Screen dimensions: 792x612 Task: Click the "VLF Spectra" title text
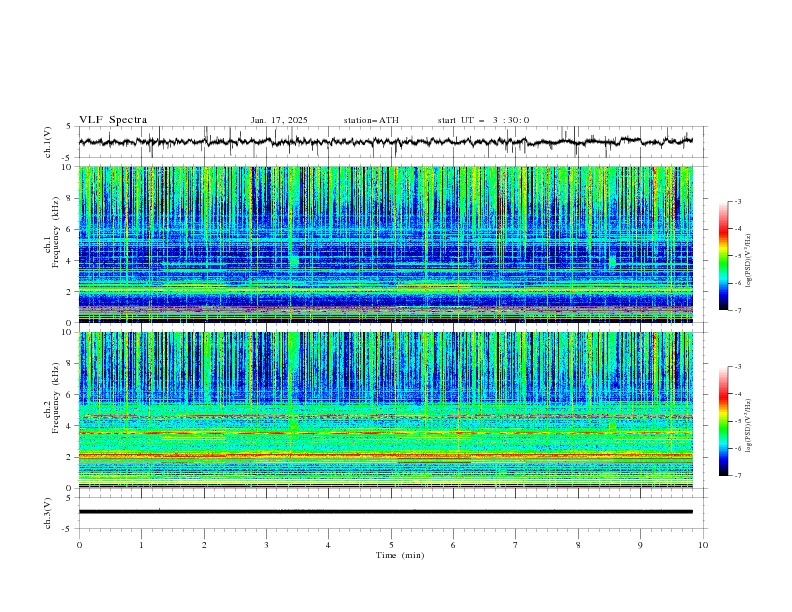[113, 120]
